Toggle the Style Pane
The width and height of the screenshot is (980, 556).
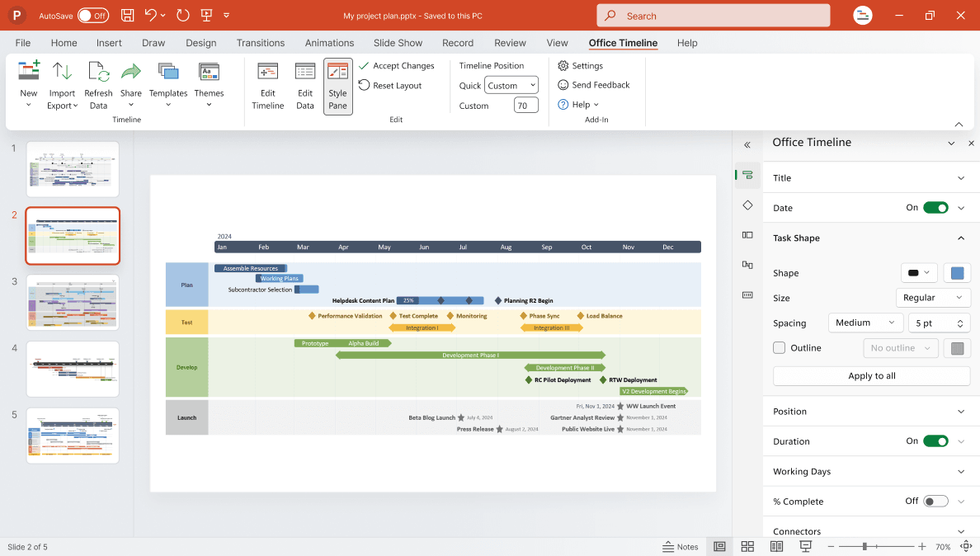click(x=337, y=85)
